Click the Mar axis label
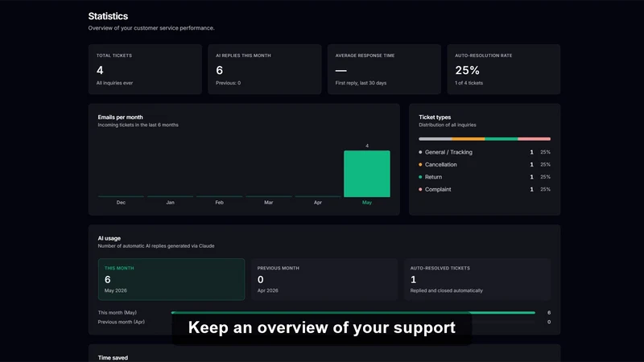The height and width of the screenshot is (362, 644). (269, 203)
